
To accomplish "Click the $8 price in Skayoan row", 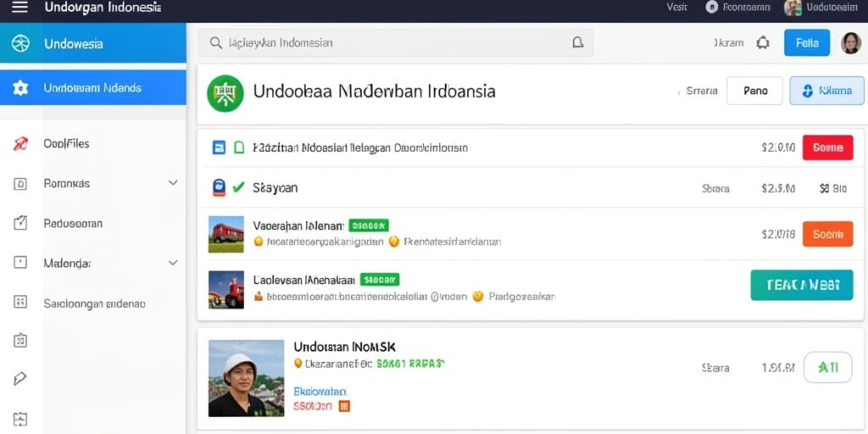I will (x=833, y=188).
